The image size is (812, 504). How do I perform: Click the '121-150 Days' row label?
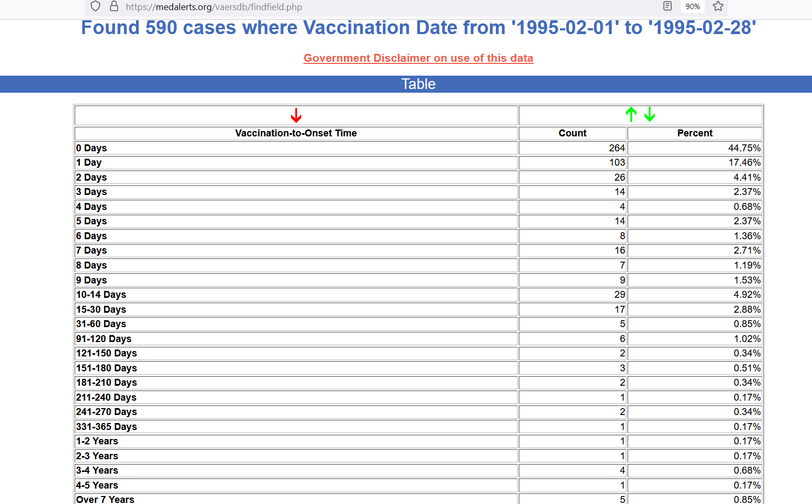[107, 353]
